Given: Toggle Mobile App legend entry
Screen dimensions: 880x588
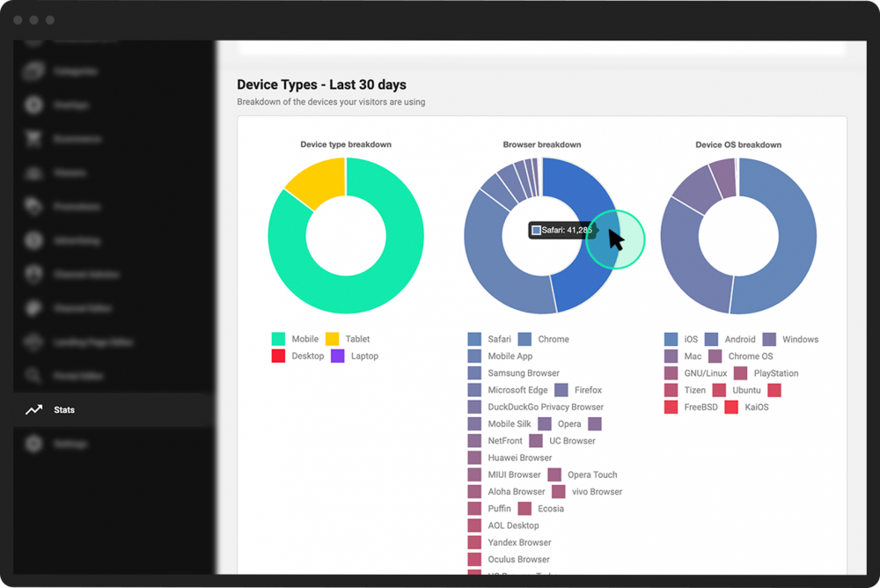Looking at the screenshot, I should 500,356.
